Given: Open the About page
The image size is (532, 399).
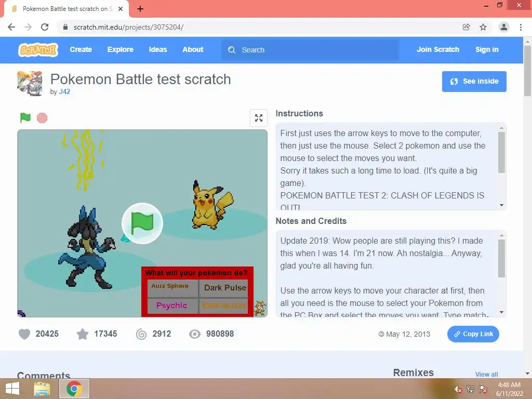Looking at the screenshot, I should [193, 49].
